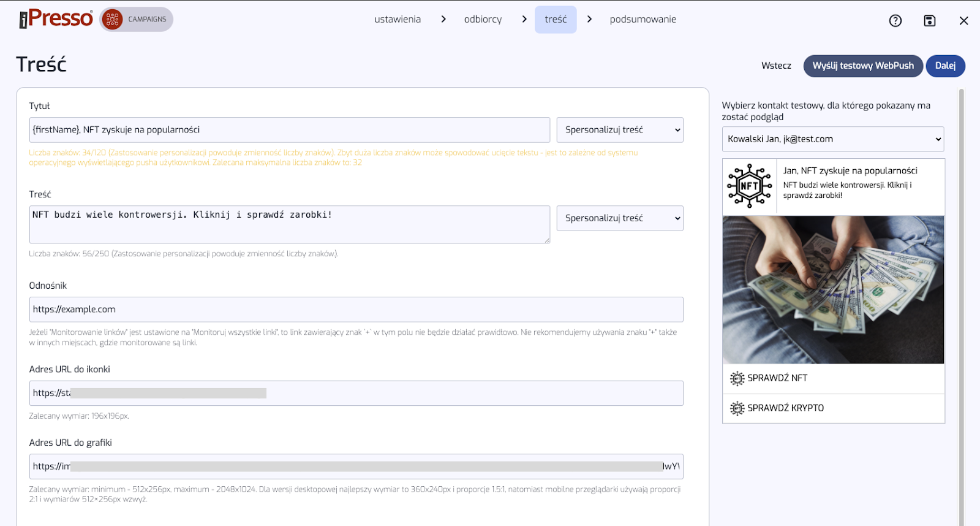This screenshot has height=526, width=980.
Task: Click the Wstecz link
Action: (x=776, y=66)
